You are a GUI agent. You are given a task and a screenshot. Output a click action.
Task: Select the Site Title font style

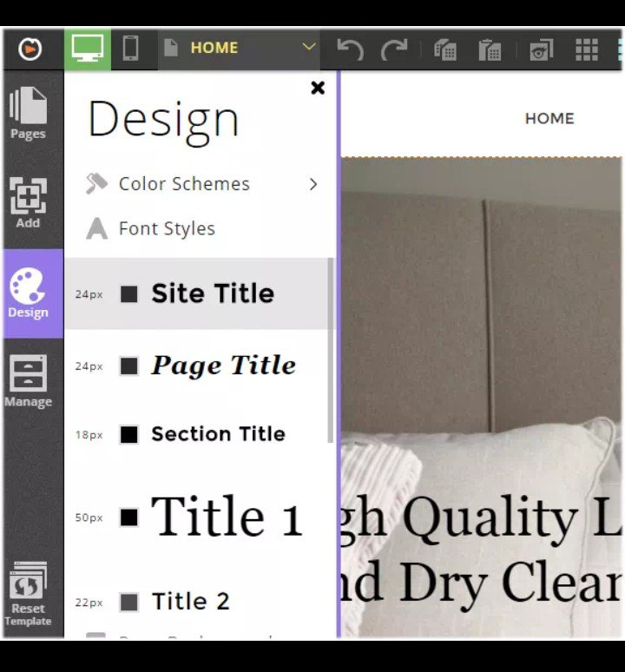point(212,293)
